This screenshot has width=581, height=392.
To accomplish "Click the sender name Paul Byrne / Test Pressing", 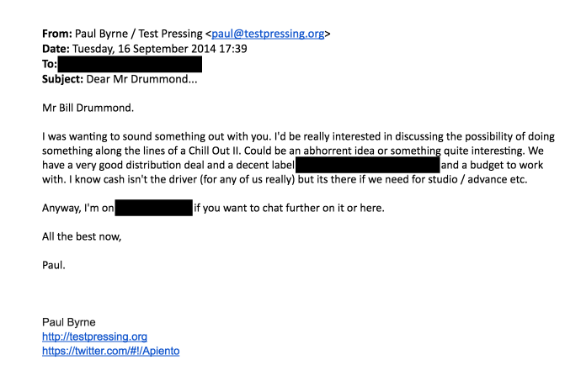I will (139, 34).
